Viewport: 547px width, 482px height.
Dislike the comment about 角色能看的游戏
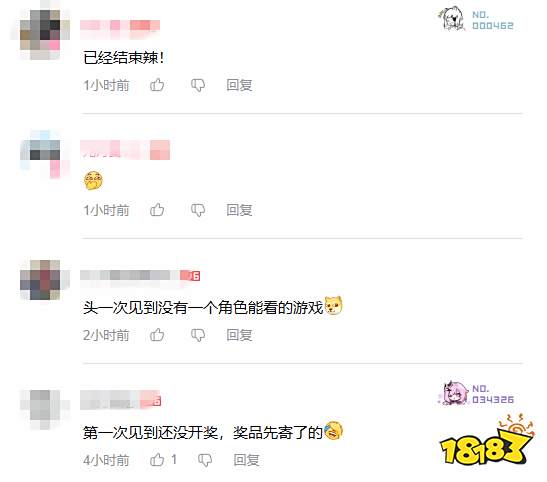(x=198, y=335)
